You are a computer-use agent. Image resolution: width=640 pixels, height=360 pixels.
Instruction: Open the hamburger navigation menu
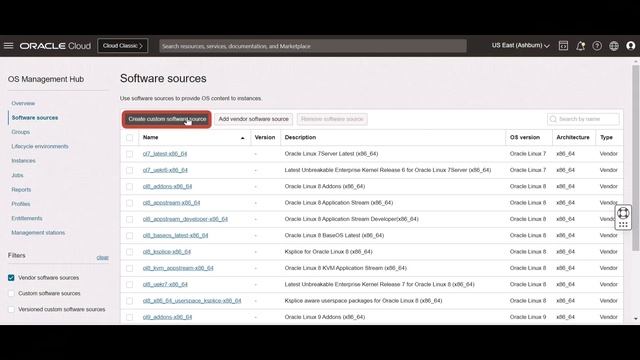9,46
